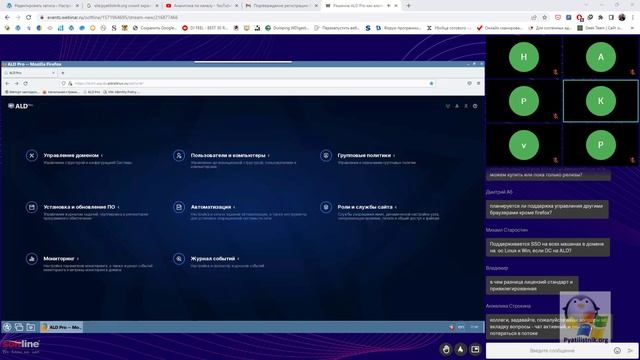
Task: Open the Chrome profile avatar
Action: [x=622, y=18]
